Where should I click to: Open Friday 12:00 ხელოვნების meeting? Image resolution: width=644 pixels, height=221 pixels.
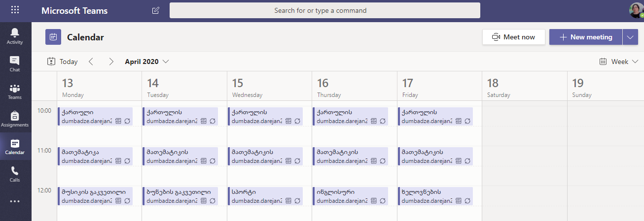tap(435, 196)
